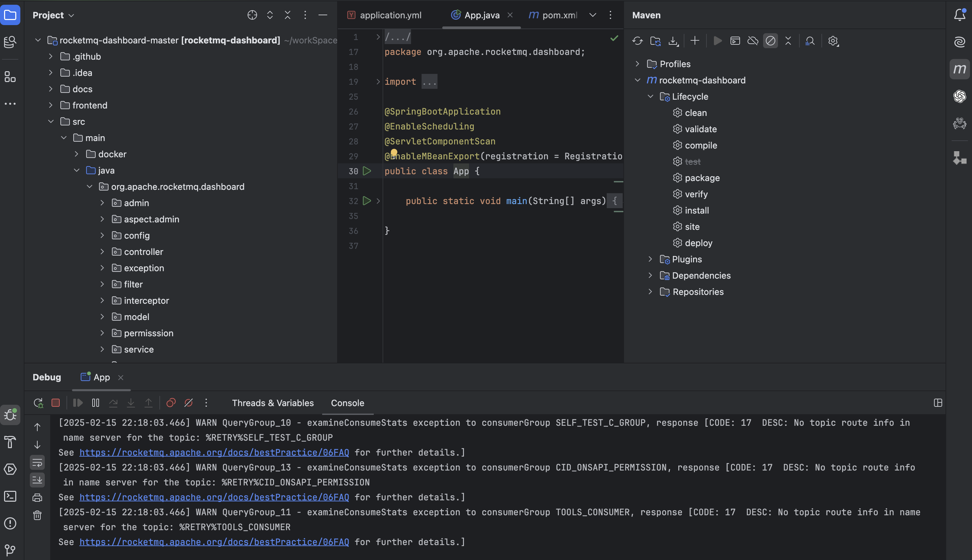This screenshot has height=560, width=972.
Task: Clear console with trash icon
Action: [x=37, y=515]
